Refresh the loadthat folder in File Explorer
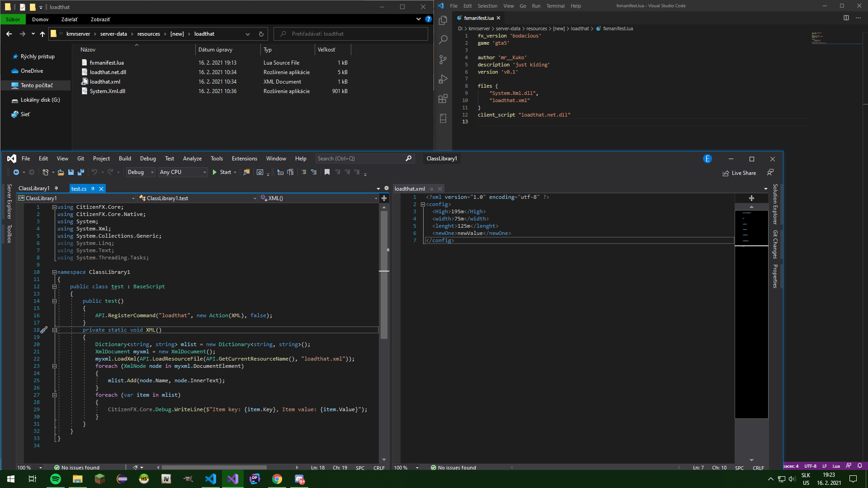868x488 pixels. coord(261,34)
